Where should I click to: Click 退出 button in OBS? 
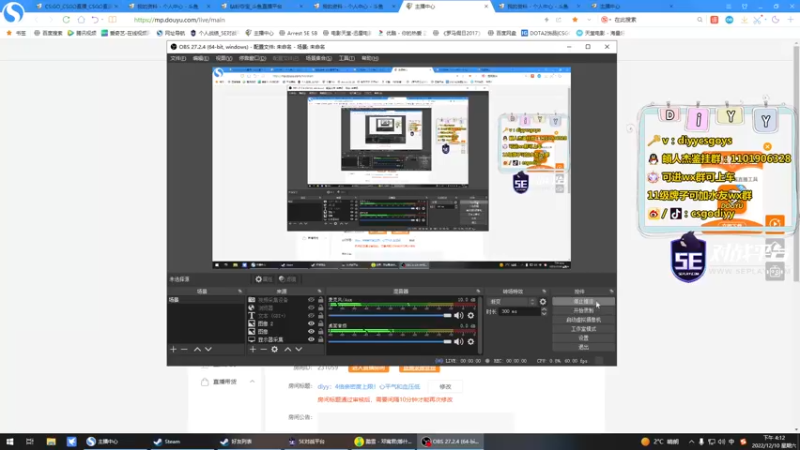pyautogui.click(x=583, y=347)
